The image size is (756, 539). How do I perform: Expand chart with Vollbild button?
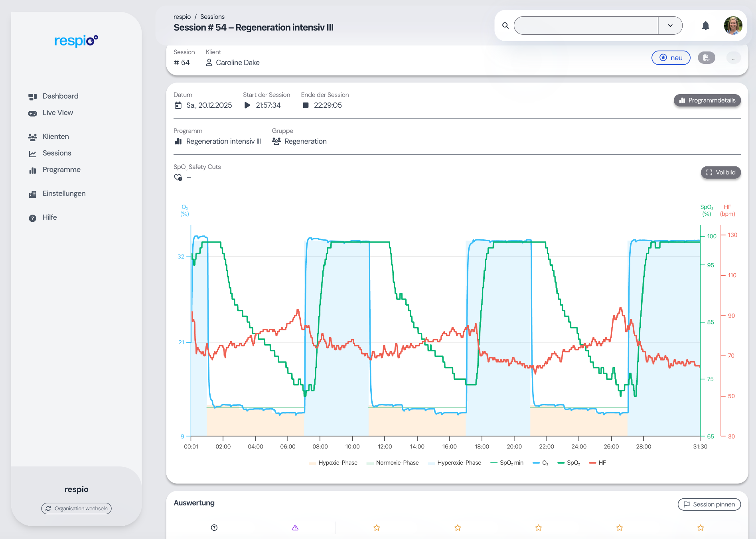(x=720, y=172)
